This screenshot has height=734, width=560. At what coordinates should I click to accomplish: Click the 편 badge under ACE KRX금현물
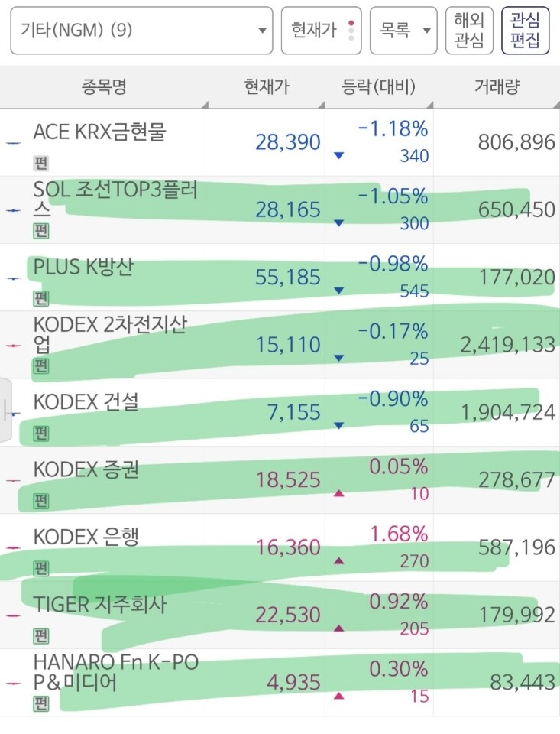click(x=41, y=163)
